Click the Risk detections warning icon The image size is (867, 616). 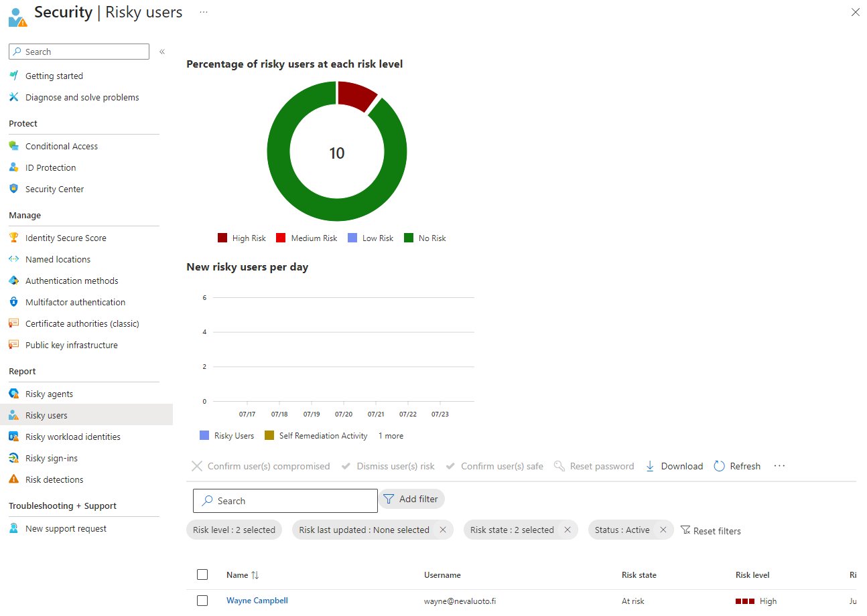(14, 479)
